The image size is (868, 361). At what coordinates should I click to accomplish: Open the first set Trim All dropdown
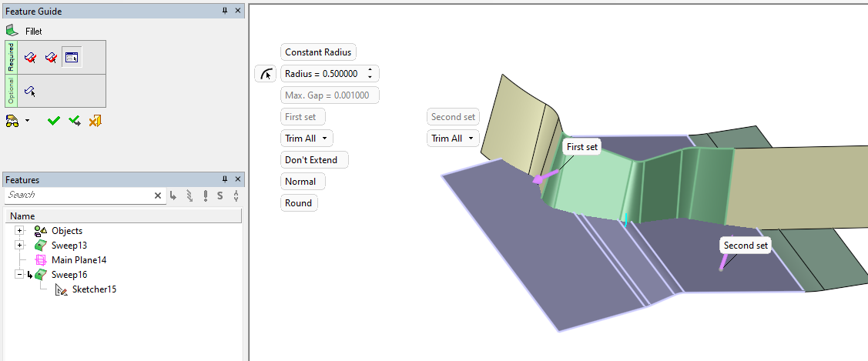(x=307, y=139)
